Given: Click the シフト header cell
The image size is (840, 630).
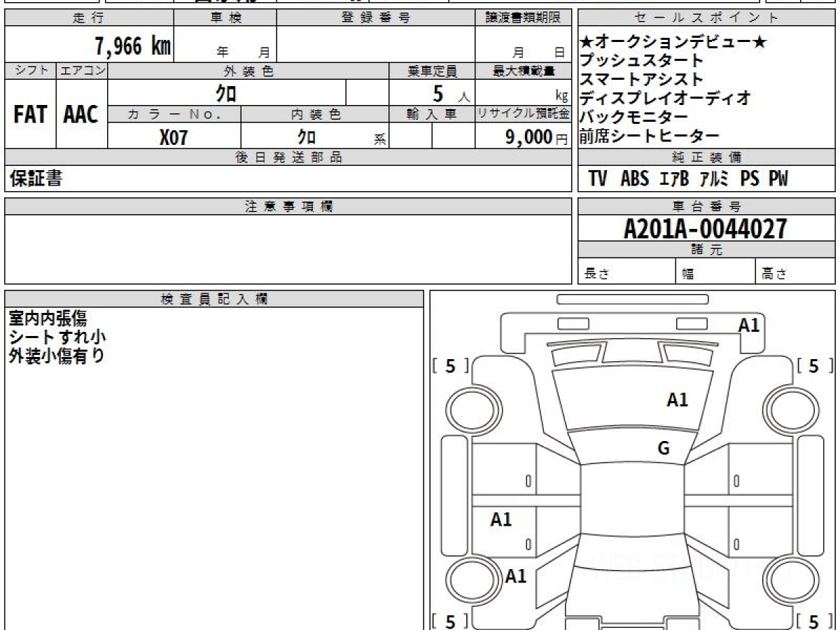Looking at the screenshot, I should coord(31,71).
